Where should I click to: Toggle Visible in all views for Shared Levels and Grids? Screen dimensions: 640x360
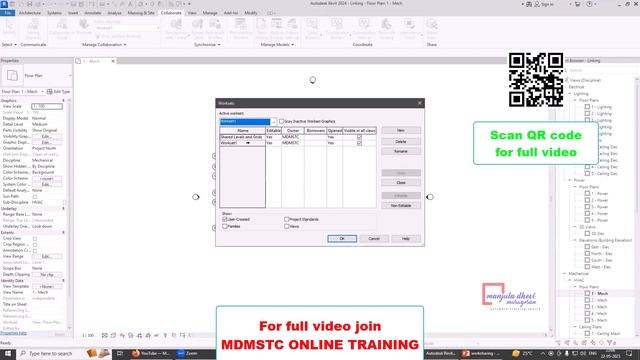[x=359, y=137]
